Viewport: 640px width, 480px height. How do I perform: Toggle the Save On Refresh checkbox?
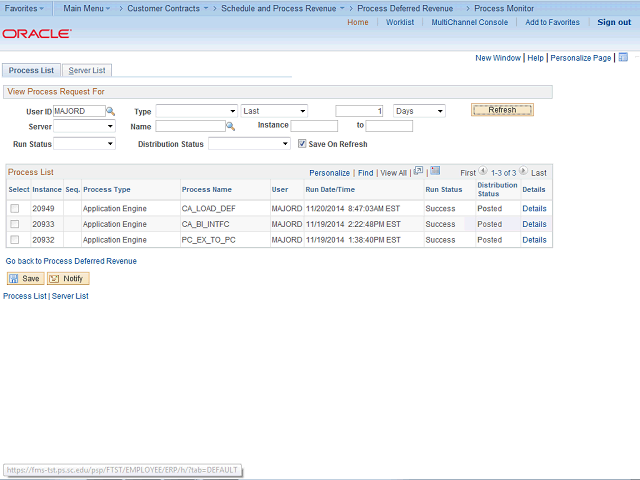point(302,144)
